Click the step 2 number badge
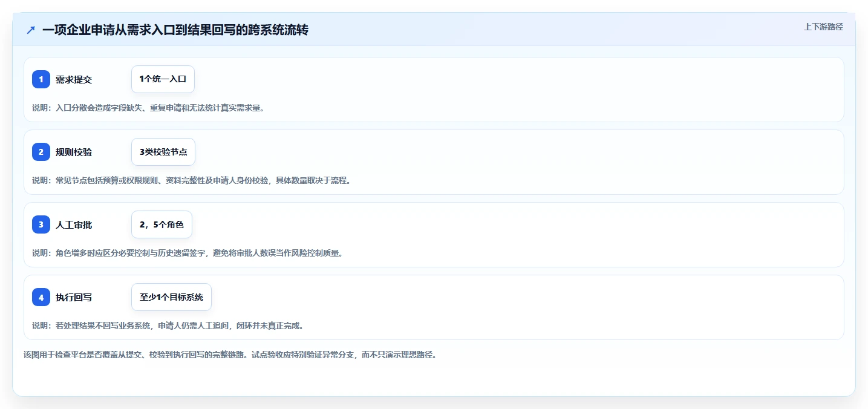Screen dimensions: 868x409 click(41, 152)
